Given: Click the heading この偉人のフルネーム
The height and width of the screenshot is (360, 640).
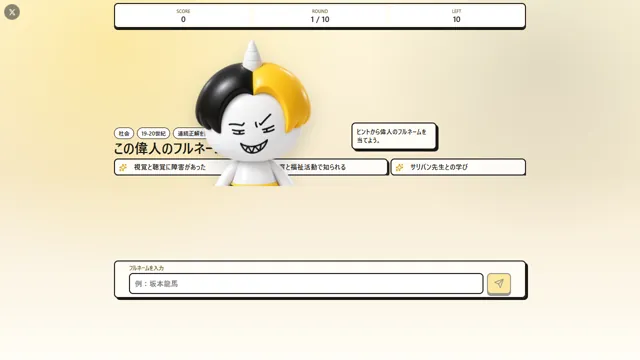Looking at the screenshot, I should click(x=165, y=149).
